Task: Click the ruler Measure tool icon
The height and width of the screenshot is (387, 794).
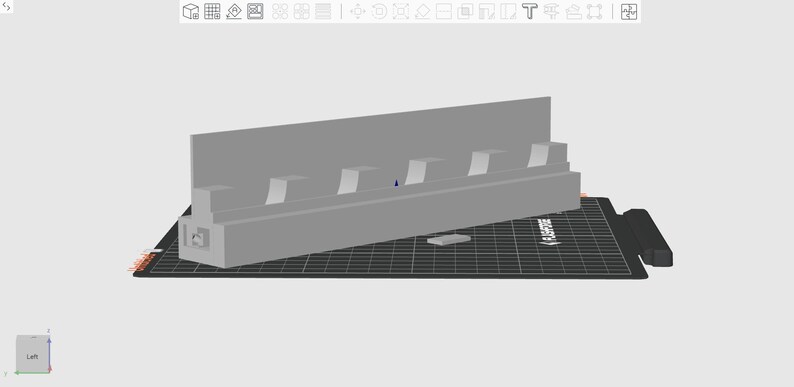Action: coord(573,11)
